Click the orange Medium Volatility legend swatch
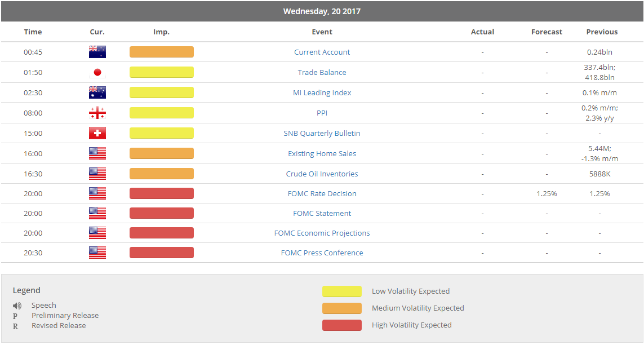 [341, 308]
